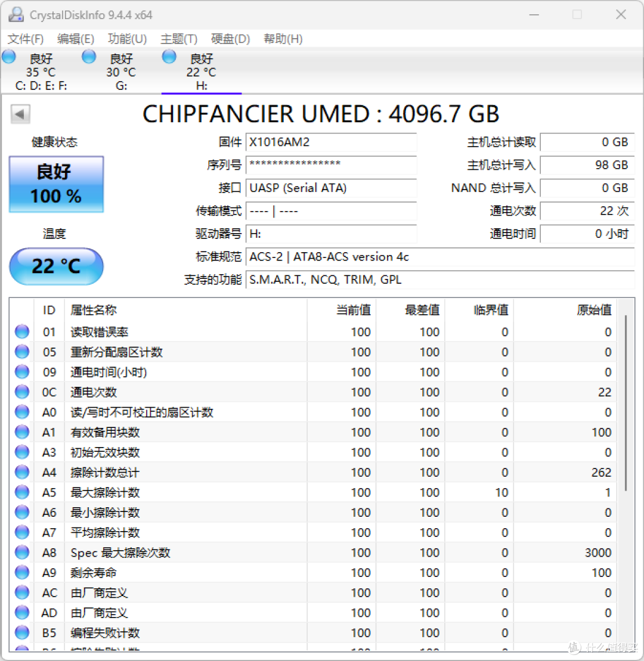Viewport: 644px width, 661px height.
Task: Open the 编辑(E) menu
Action: pyautogui.click(x=76, y=39)
